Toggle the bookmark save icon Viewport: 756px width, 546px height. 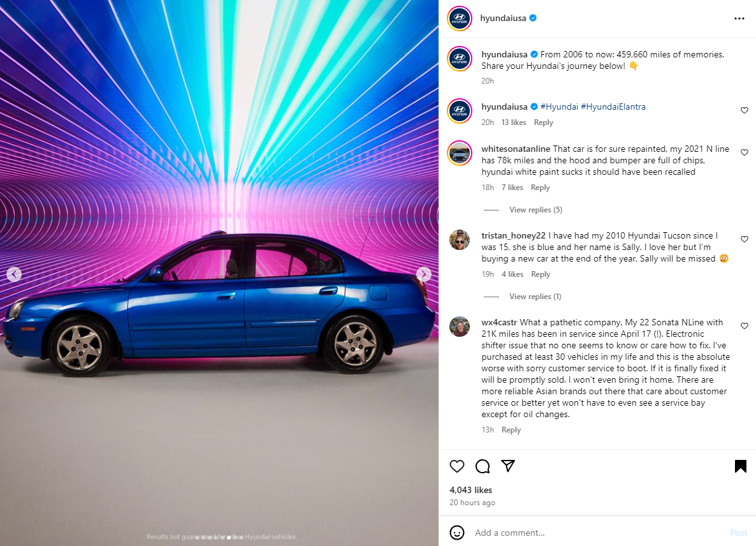(740, 466)
